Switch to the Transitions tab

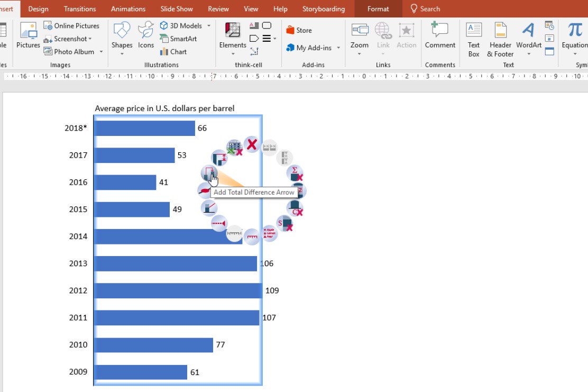80,8
